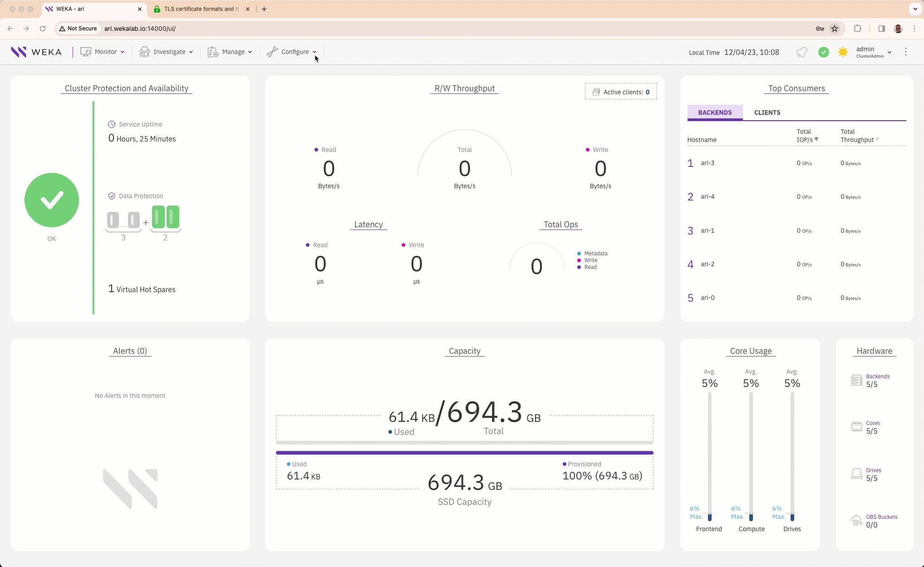Click the WEKA logo in the header
The height and width of the screenshot is (567, 924).
(x=36, y=52)
